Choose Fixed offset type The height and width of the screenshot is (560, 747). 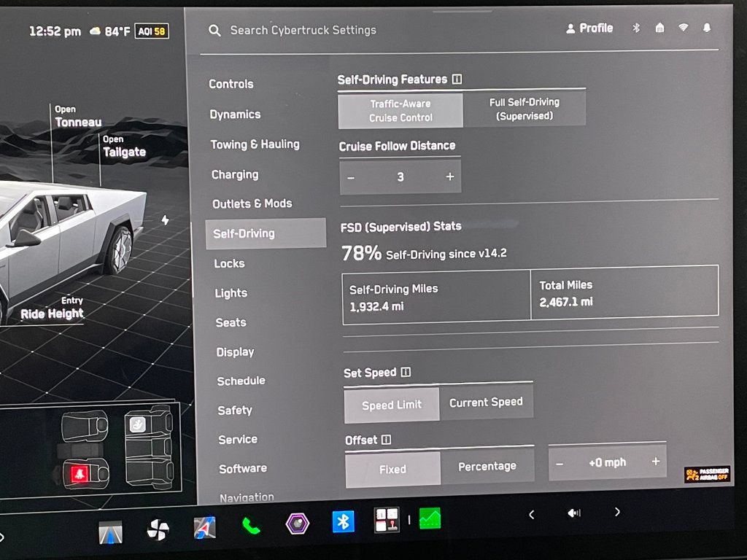click(393, 470)
